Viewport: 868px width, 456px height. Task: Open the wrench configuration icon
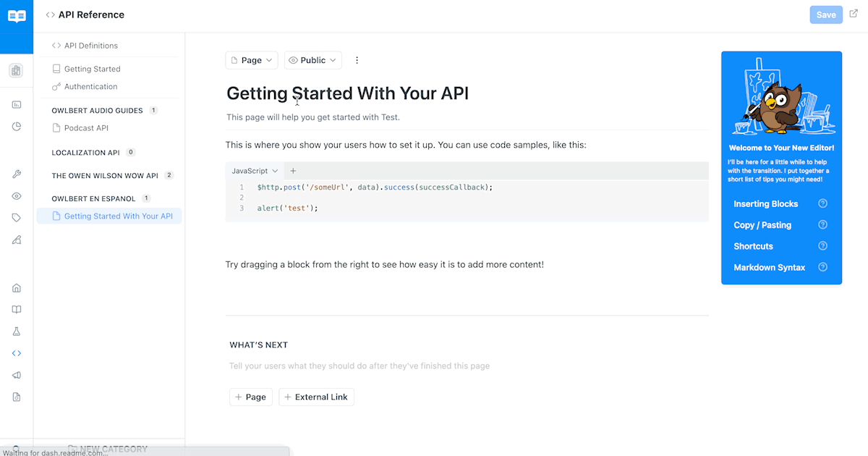point(17,174)
